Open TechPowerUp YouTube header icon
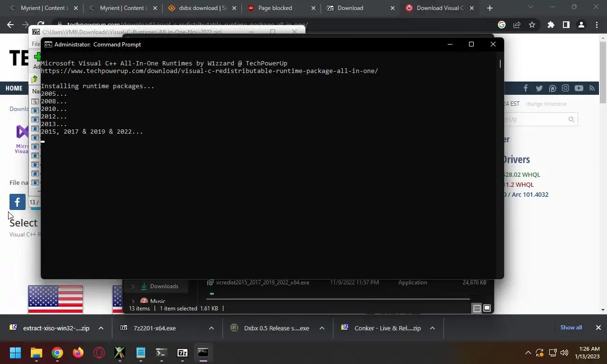The image size is (607, 364). tap(579, 88)
